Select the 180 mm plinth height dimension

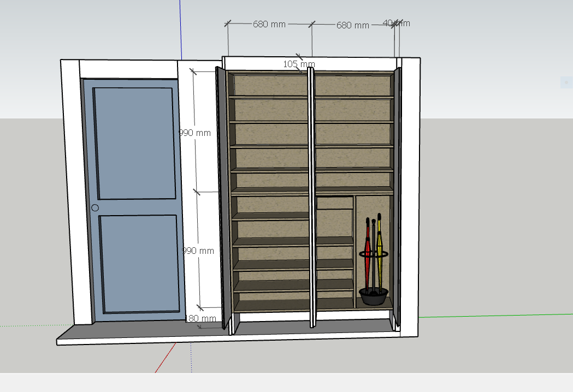point(200,319)
